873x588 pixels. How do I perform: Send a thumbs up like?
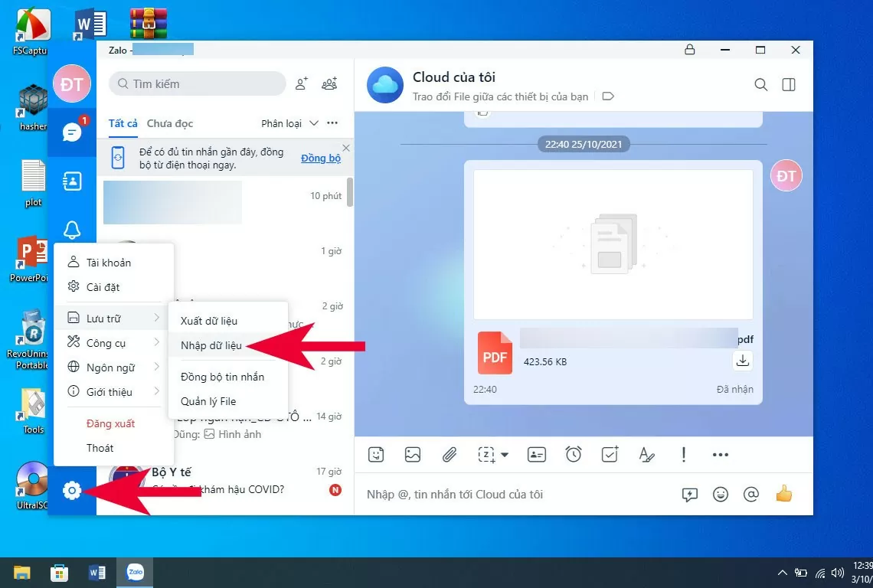click(x=783, y=494)
